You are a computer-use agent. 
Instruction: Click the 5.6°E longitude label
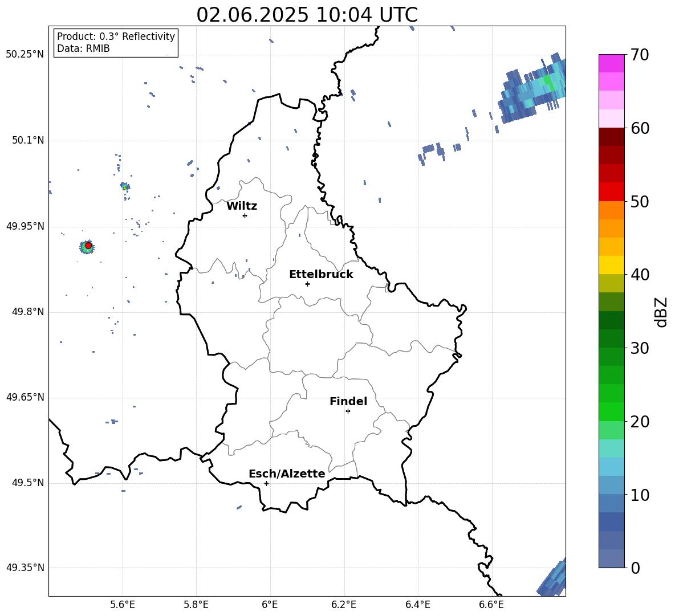(122, 605)
